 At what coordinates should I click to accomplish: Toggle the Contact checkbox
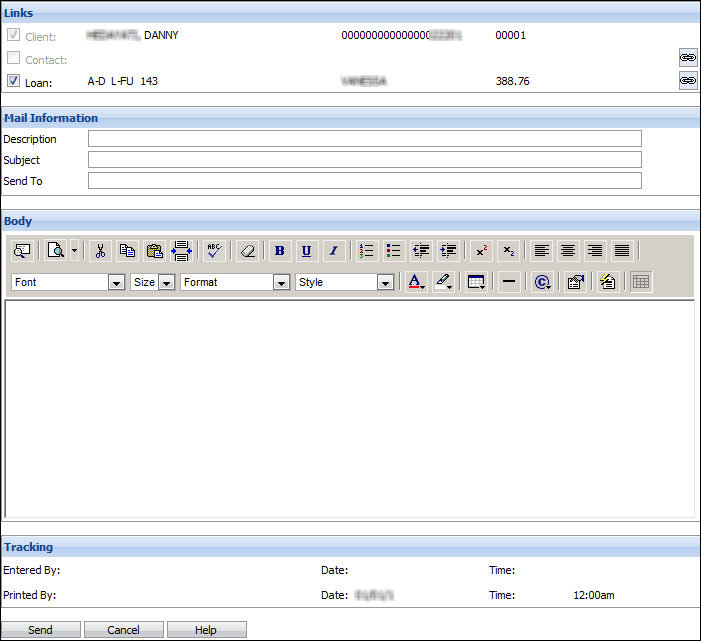point(13,58)
